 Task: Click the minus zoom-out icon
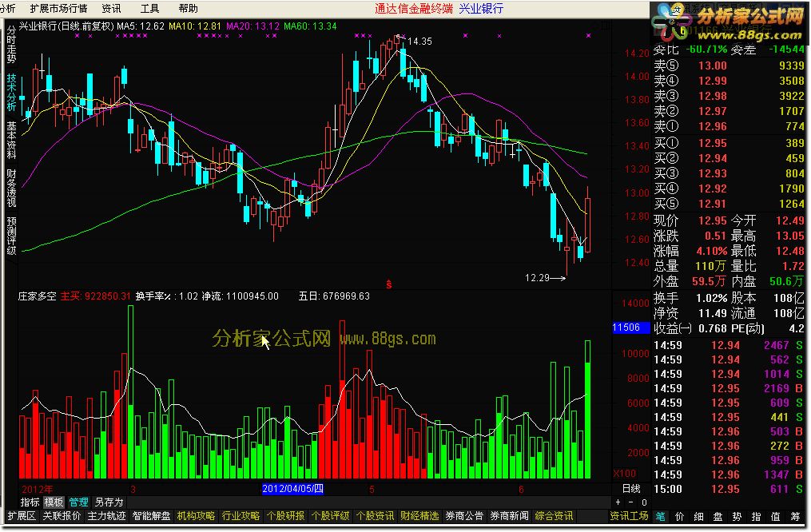[630, 502]
